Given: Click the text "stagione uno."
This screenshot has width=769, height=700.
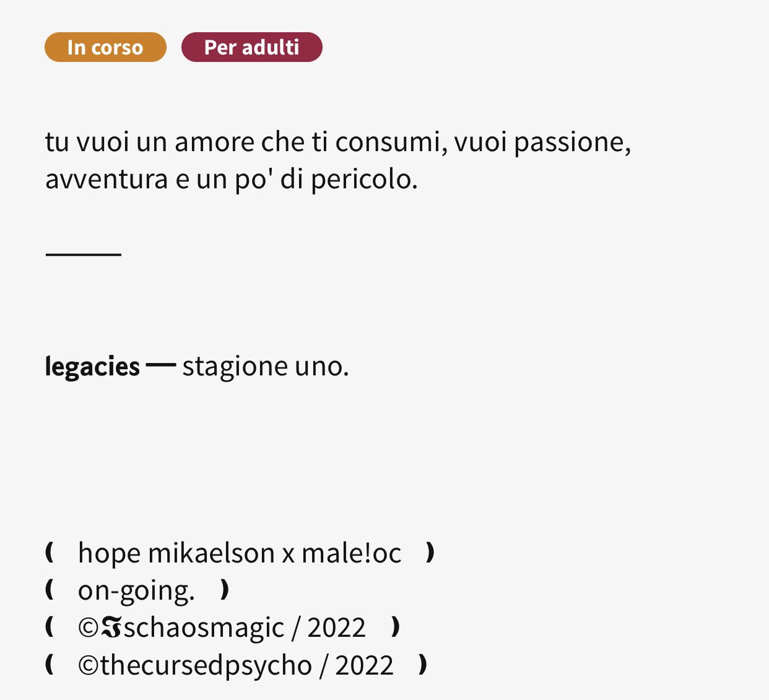Looking at the screenshot, I should click(266, 366).
